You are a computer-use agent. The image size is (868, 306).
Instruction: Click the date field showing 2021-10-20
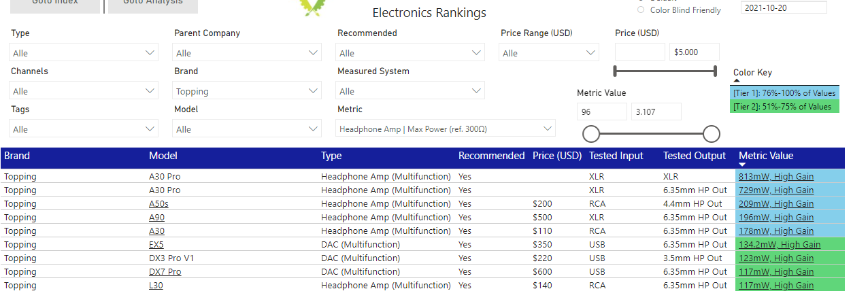(784, 7)
